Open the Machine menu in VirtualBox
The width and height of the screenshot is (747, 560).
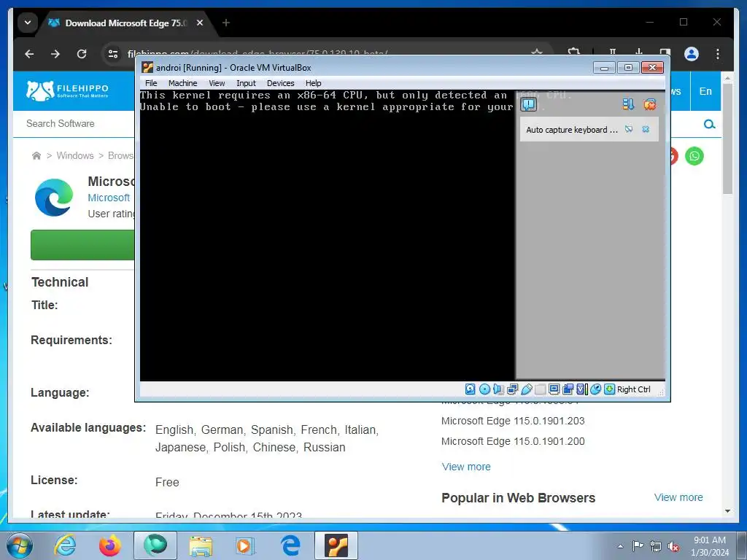182,83
